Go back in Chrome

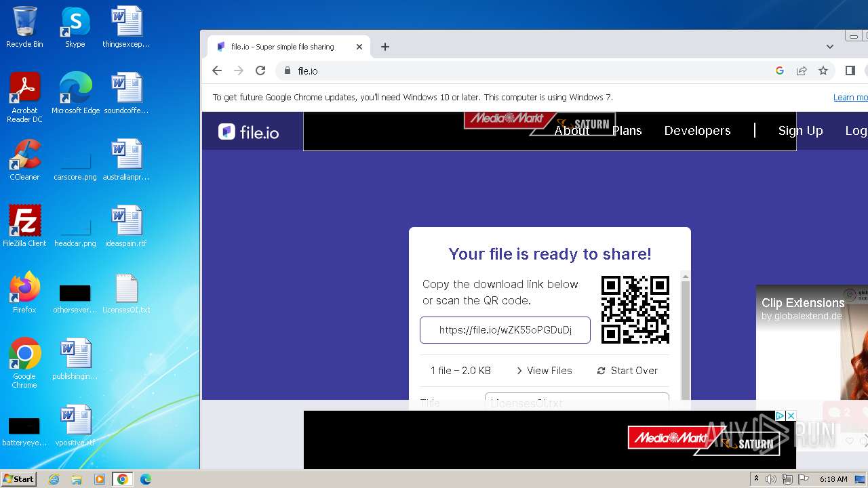coord(217,70)
